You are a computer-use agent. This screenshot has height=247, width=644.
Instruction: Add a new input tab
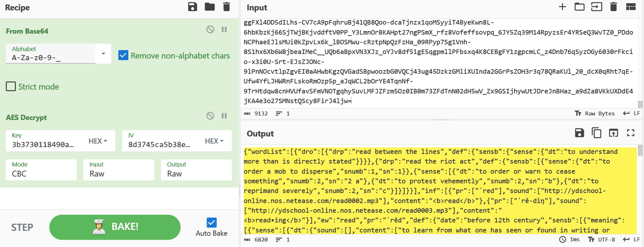(x=562, y=7)
